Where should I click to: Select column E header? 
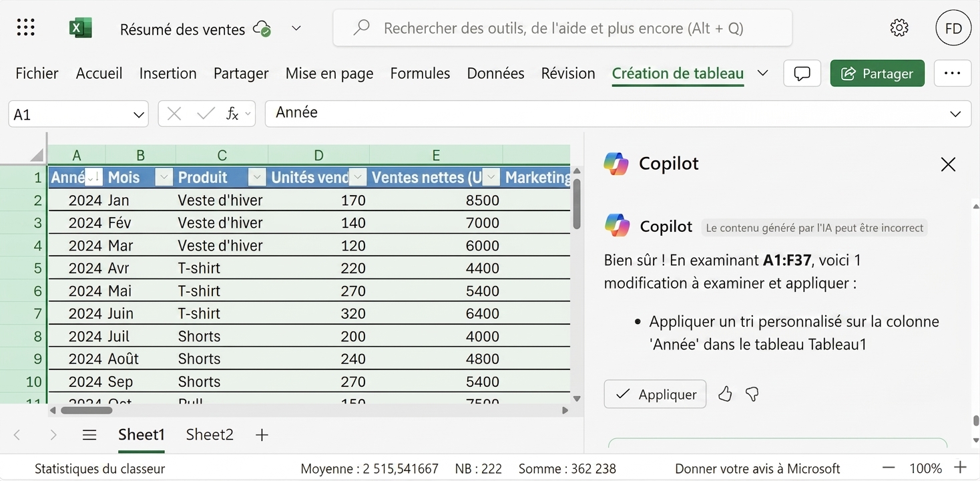click(x=435, y=155)
